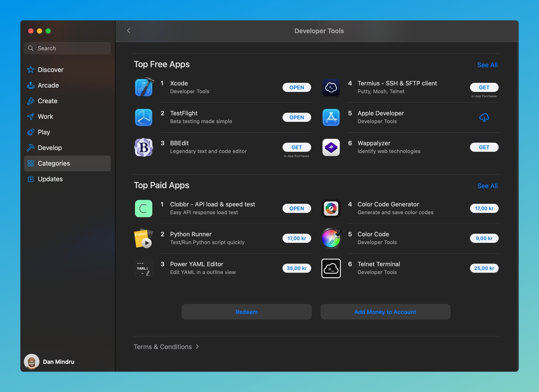Open the Python Runner app icon
This screenshot has width=539, height=392.
[x=144, y=238]
